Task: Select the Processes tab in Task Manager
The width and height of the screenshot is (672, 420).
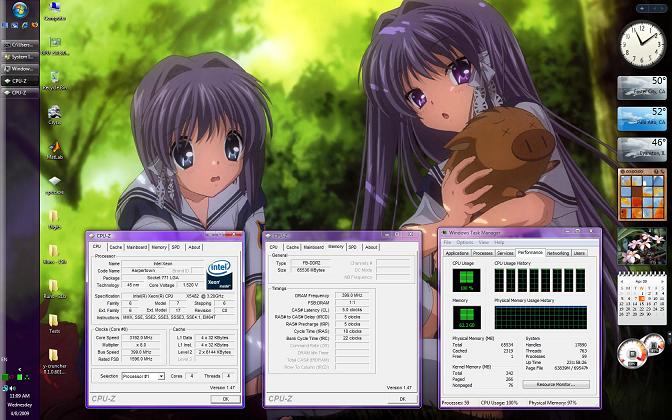Action: click(483, 253)
